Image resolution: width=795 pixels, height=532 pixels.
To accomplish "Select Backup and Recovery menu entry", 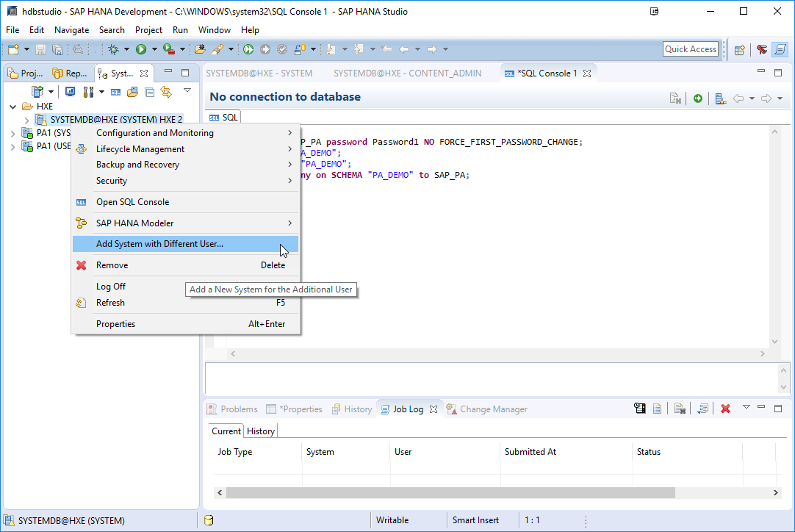I will (186, 165).
